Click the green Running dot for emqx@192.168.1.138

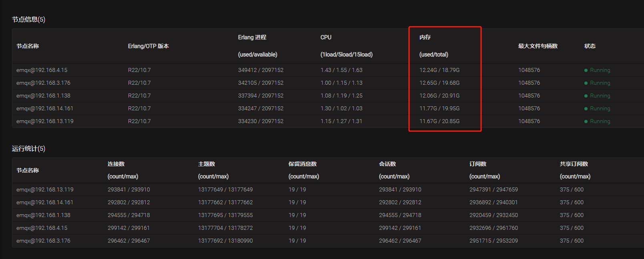(586, 96)
